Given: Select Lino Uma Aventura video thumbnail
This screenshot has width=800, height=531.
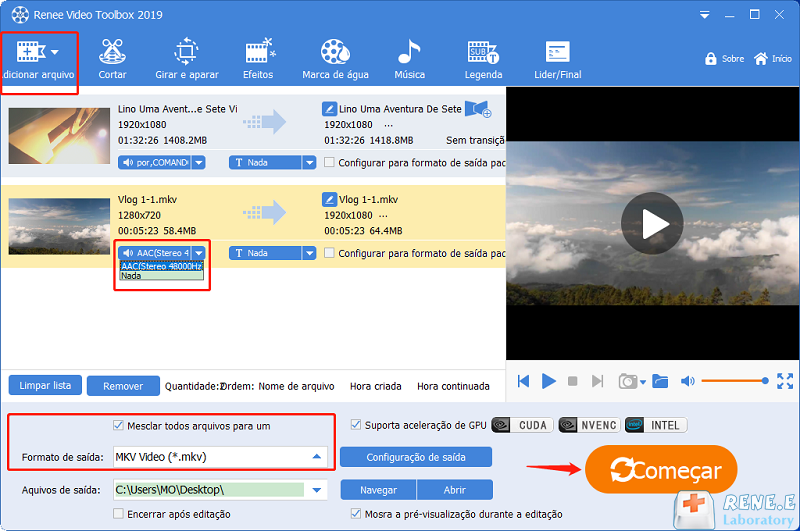Looking at the screenshot, I should tap(59, 136).
